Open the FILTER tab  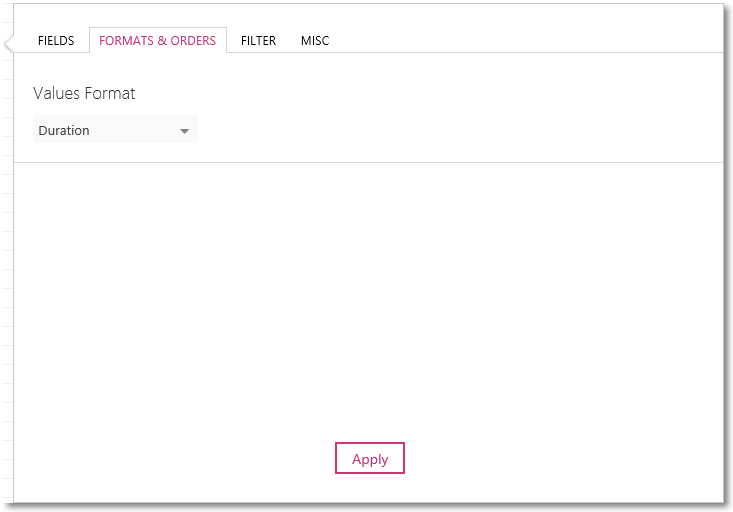click(258, 41)
